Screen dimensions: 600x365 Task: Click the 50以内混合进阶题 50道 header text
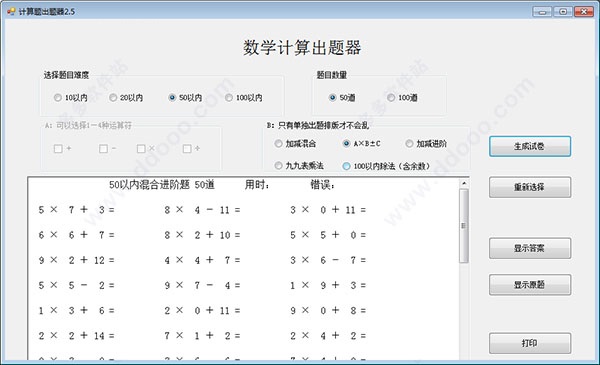tap(162, 185)
